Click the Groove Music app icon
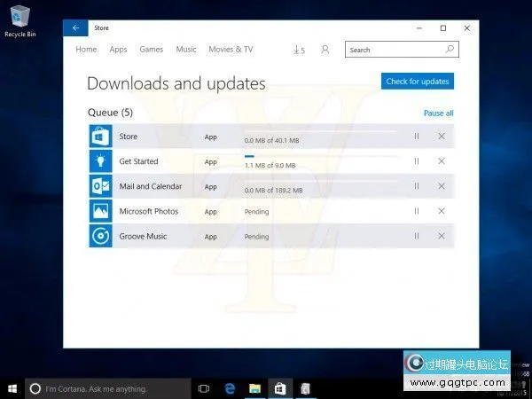The width and height of the screenshot is (532, 399). (x=99, y=236)
